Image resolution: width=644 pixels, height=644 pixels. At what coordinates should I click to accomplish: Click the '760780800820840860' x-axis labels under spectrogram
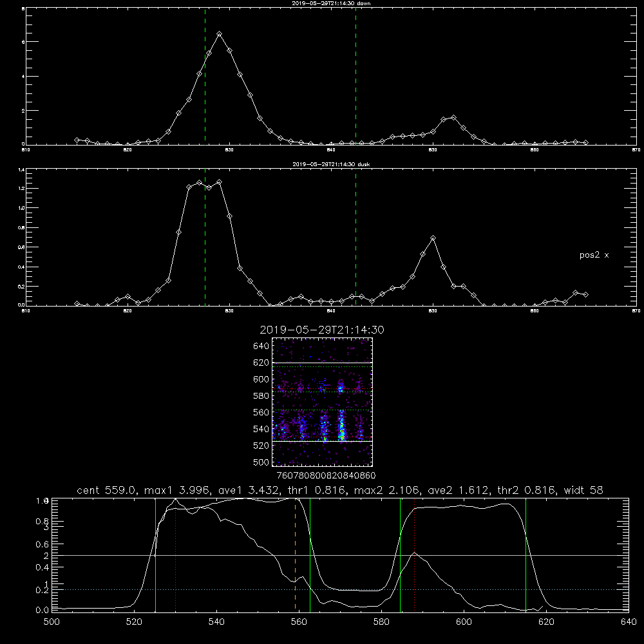tap(326, 476)
